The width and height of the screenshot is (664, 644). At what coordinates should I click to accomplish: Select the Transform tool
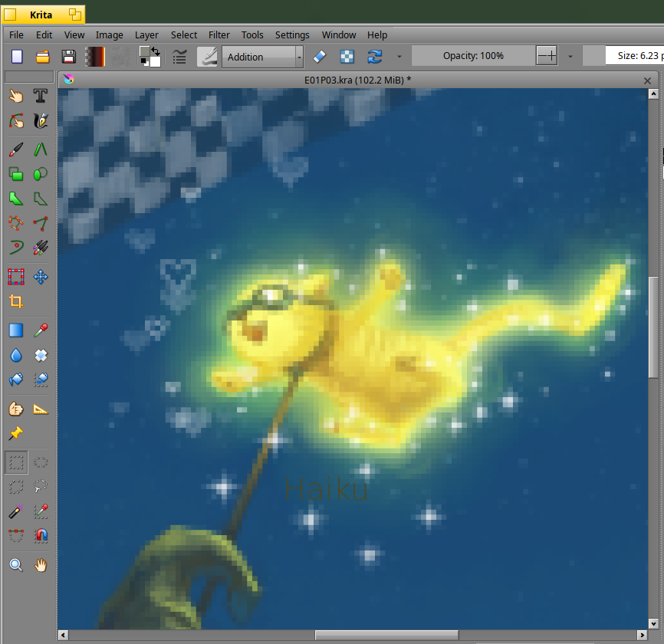coord(16,277)
